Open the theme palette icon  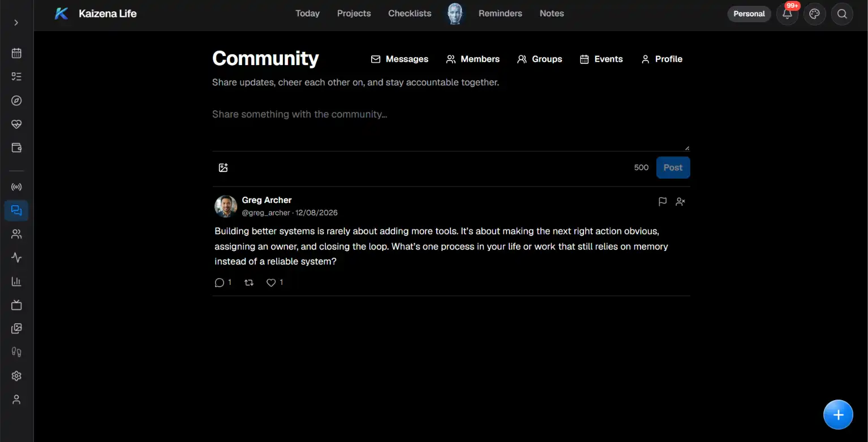(x=814, y=14)
